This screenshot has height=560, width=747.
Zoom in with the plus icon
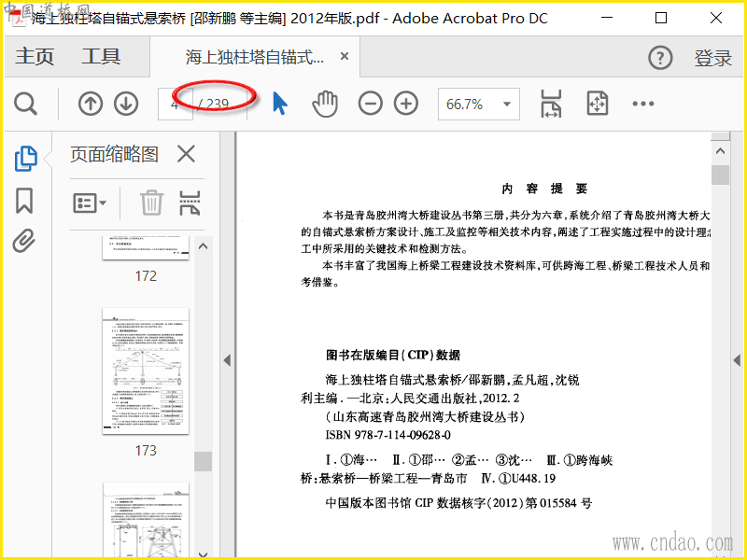[406, 104]
